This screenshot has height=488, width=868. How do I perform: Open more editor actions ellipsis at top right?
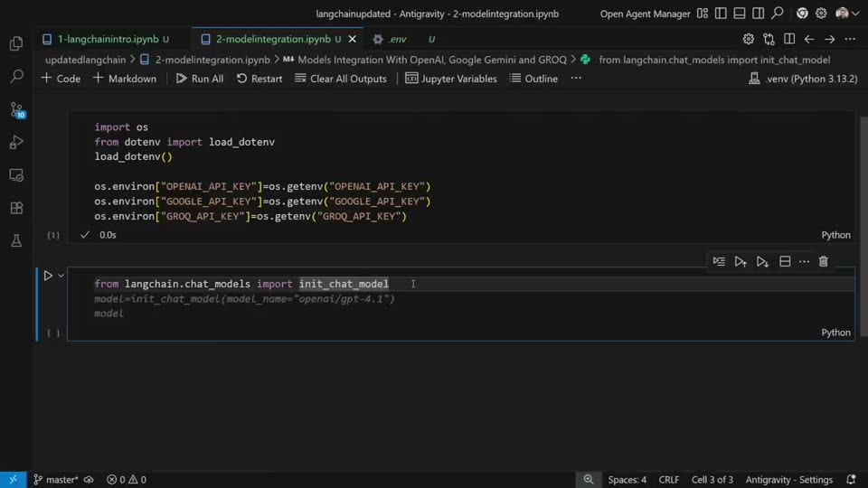[x=850, y=39]
